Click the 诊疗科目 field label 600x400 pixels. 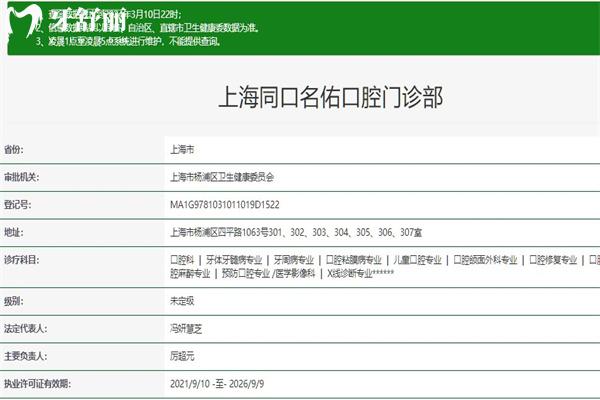point(21,260)
